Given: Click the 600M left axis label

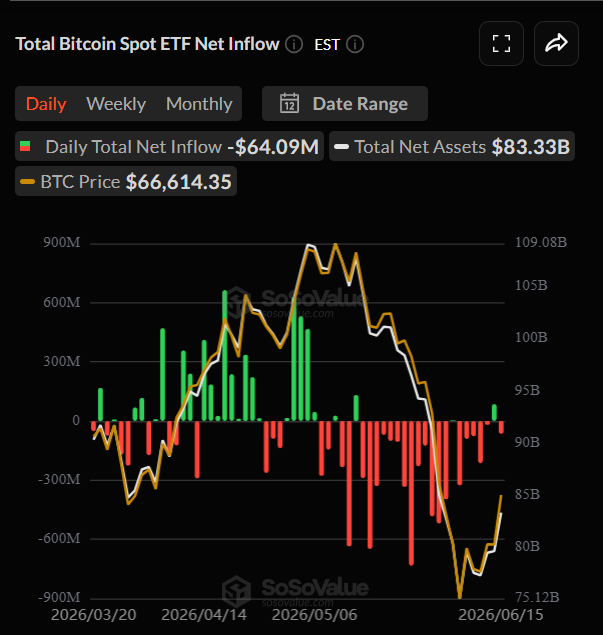Looking at the screenshot, I should point(62,302).
